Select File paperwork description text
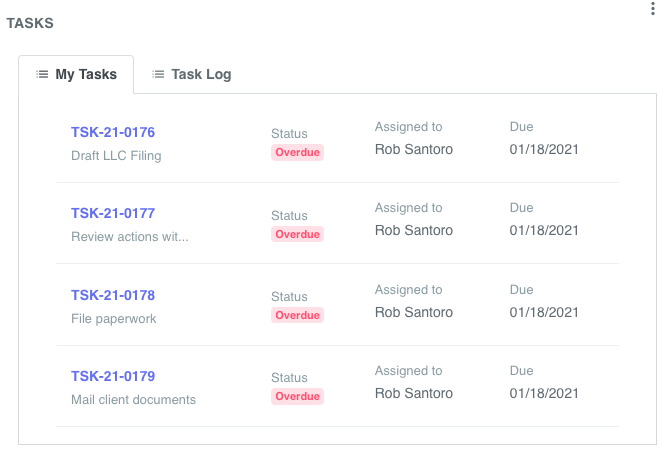The image size is (670, 467). [114, 319]
